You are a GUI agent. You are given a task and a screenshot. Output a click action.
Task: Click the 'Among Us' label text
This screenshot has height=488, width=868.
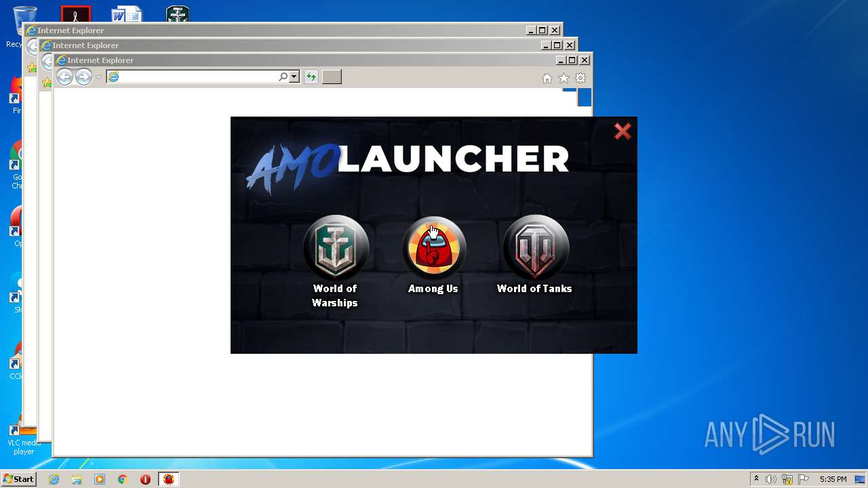coord(433,289)
